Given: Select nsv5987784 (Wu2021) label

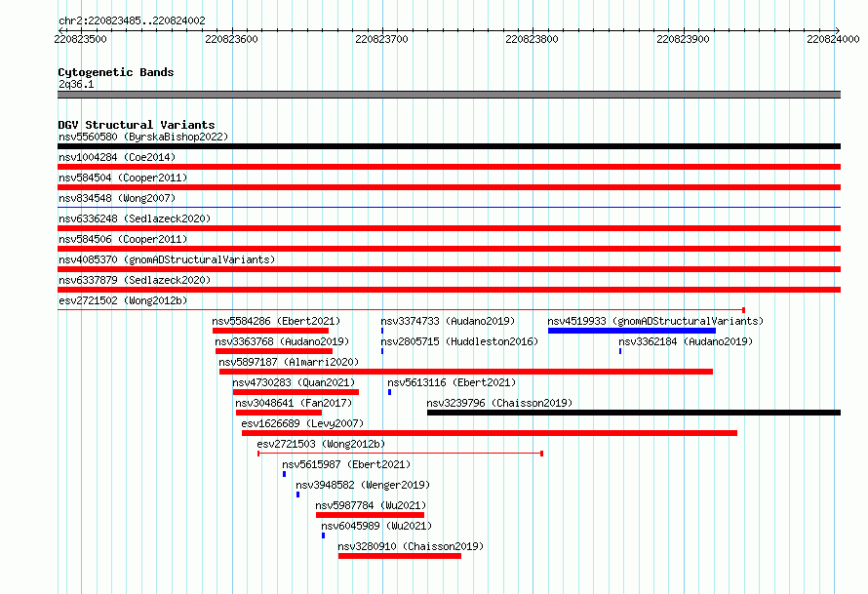Looking at the screenshot, I should [371, 505].
